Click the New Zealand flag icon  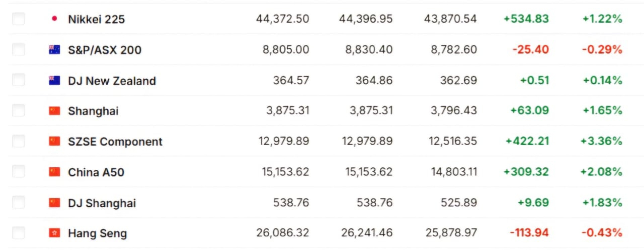pos(54,80)
